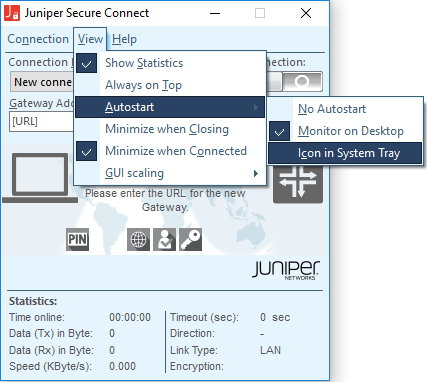Click the gateway arrows icon
The width and height of the screenshot is (427, 382).
coord(298,183)
